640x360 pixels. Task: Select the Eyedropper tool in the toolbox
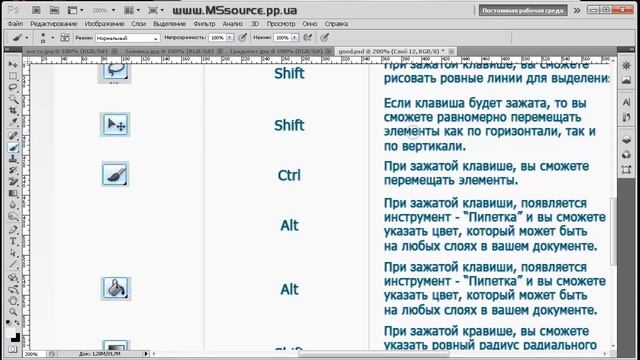click(x=13, y=122)
